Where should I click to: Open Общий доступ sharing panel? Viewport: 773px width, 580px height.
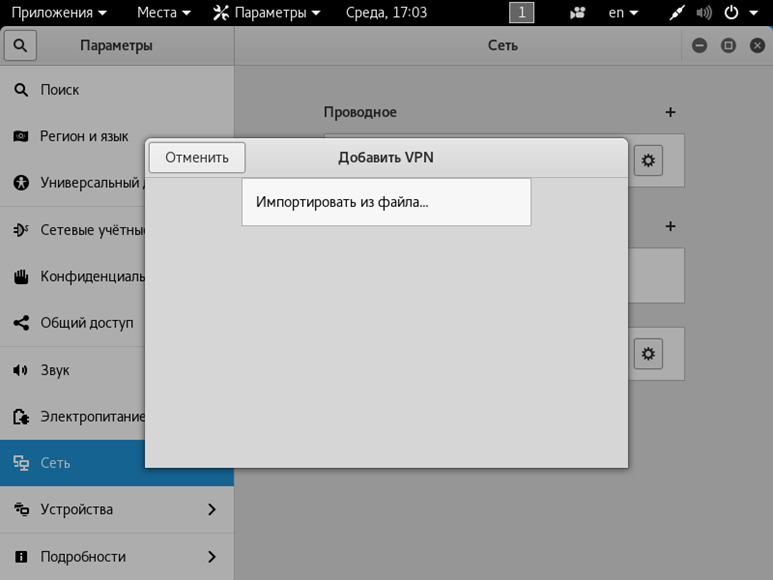coord(72,323)
